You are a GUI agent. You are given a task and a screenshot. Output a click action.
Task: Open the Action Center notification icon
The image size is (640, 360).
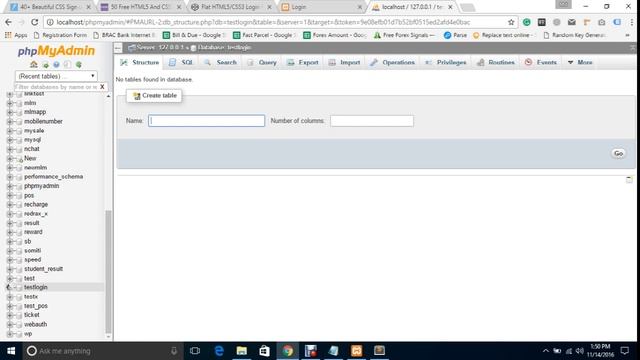624,351
